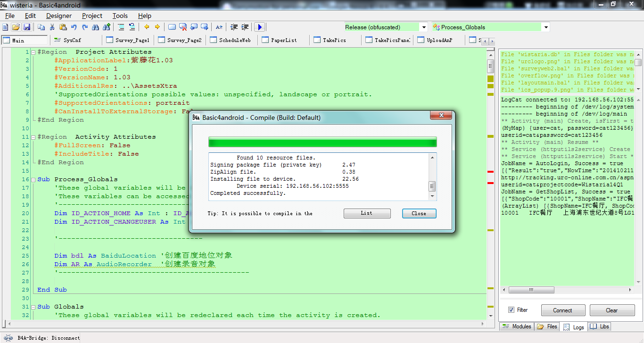This screenshot has width=644, height=343.
Task: Click the code editor vertical scrollbar
Action: (490, 184)
